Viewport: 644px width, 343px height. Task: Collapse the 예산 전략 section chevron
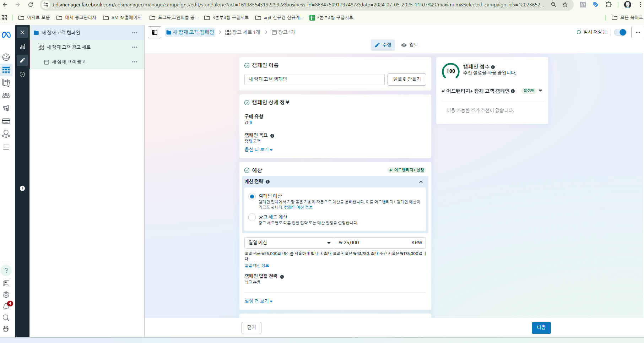click(x=421, y=182)
